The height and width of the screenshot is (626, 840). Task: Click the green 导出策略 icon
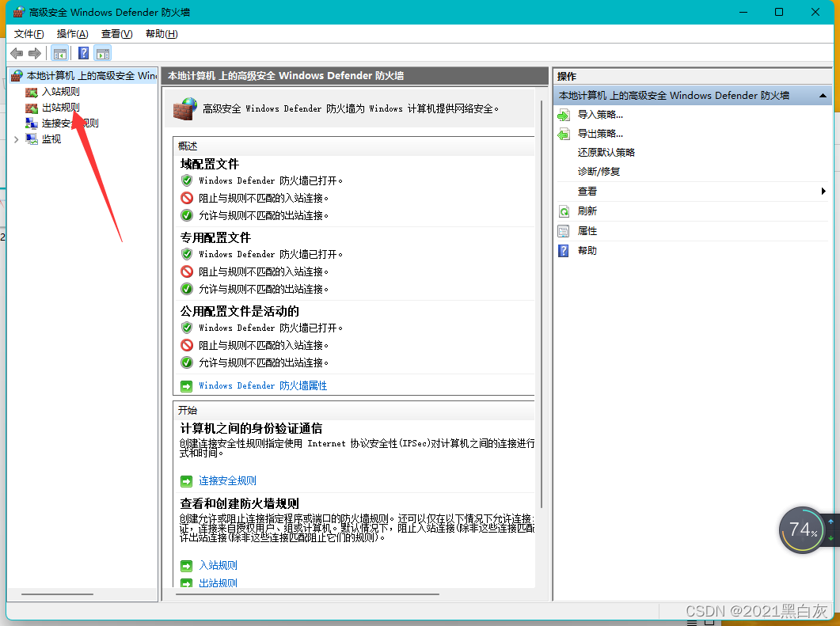click(x=564, y=134)
